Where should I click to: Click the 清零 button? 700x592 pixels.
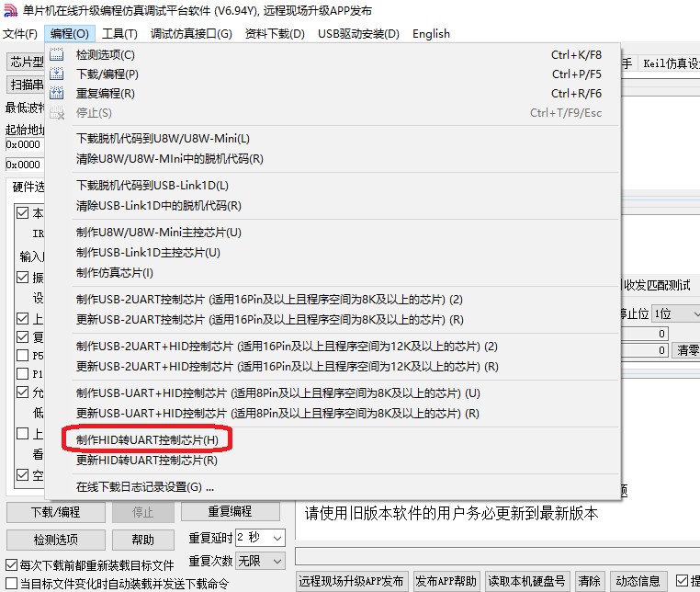[x=684, y=350]
